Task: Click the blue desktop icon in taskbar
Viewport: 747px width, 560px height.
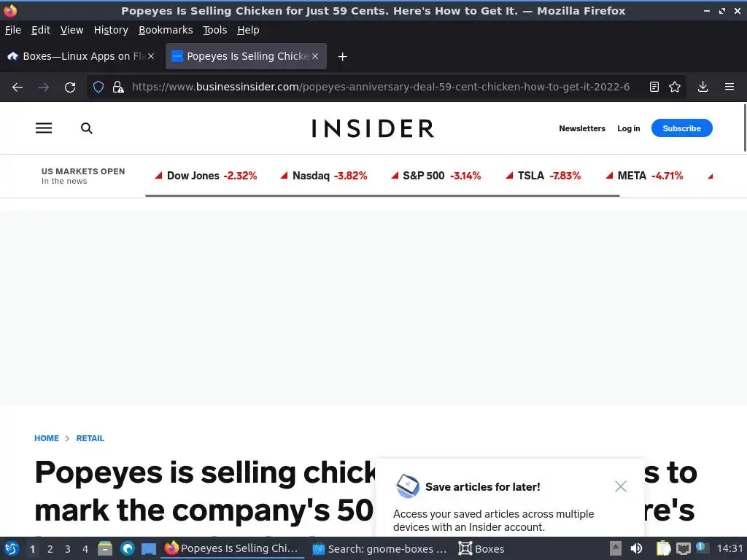Action: 149,549
